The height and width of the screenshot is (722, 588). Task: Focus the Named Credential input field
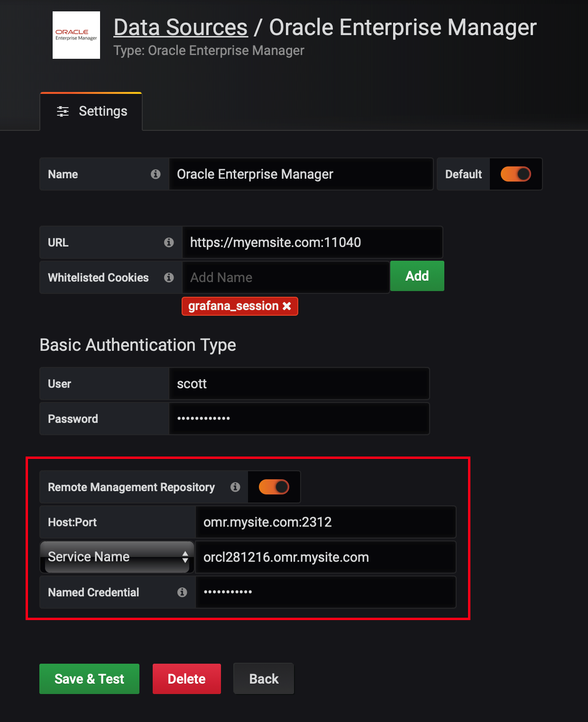pyautogui.click(x=326, y=592)
